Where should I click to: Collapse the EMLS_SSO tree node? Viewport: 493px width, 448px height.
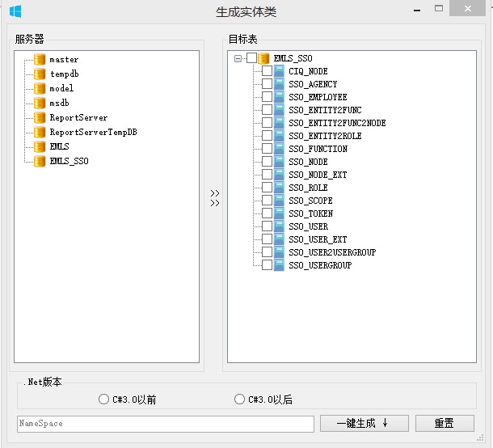point(238,58)
